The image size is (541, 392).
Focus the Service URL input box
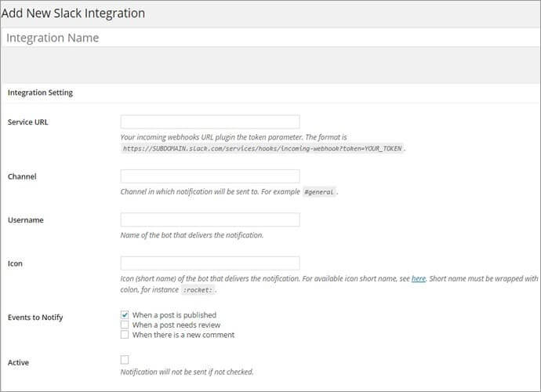(210, 122)
